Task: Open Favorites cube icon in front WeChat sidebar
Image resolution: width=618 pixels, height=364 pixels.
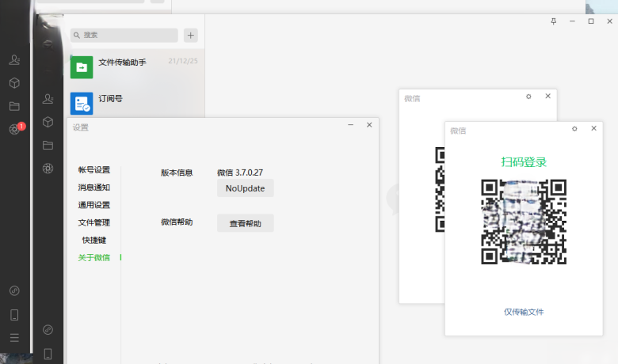Action: pos(48,122)
